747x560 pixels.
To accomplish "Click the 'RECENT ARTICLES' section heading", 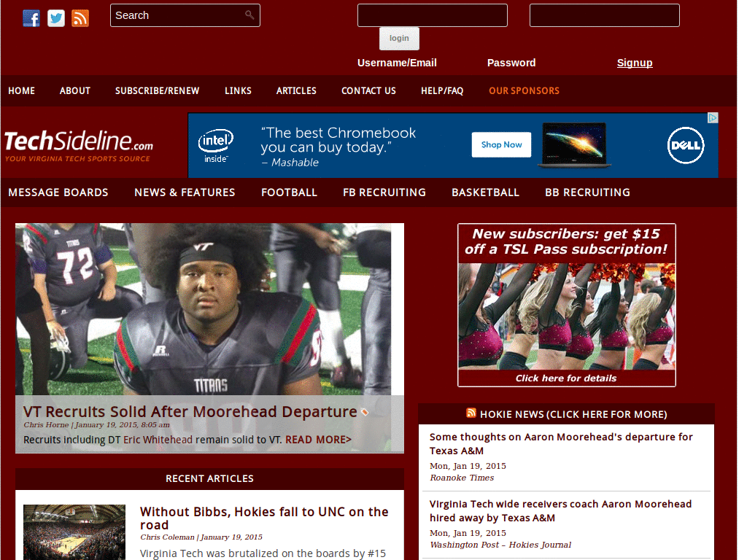I will (x=209, y=478).
